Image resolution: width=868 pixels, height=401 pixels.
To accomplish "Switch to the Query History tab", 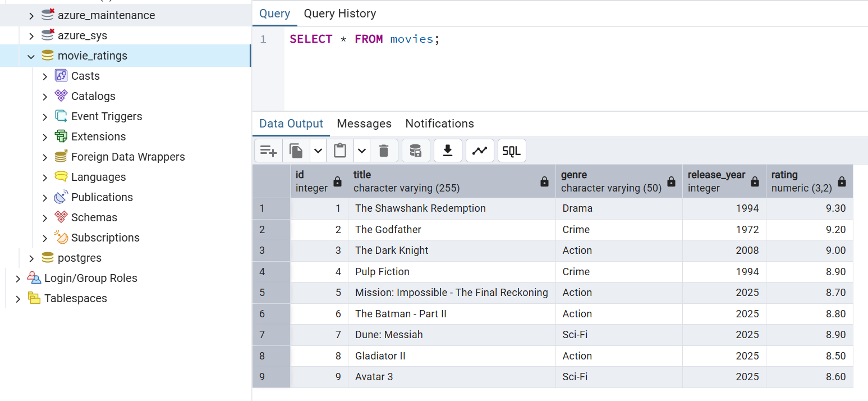I will [x=339, y=13].
